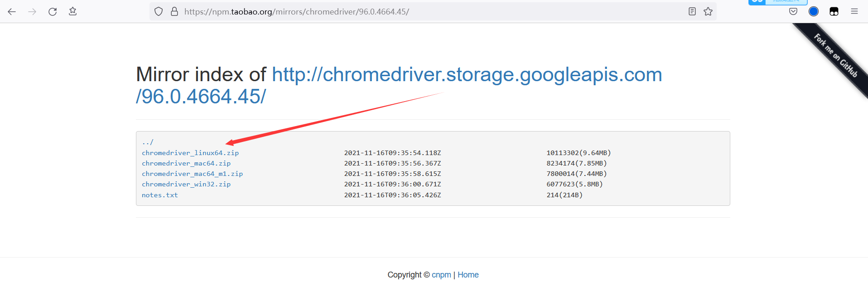Screen dimensions: 868x302
Task: Select timestamp 2021-11-16T09:35:58.615Z
Action: (392, 174)
